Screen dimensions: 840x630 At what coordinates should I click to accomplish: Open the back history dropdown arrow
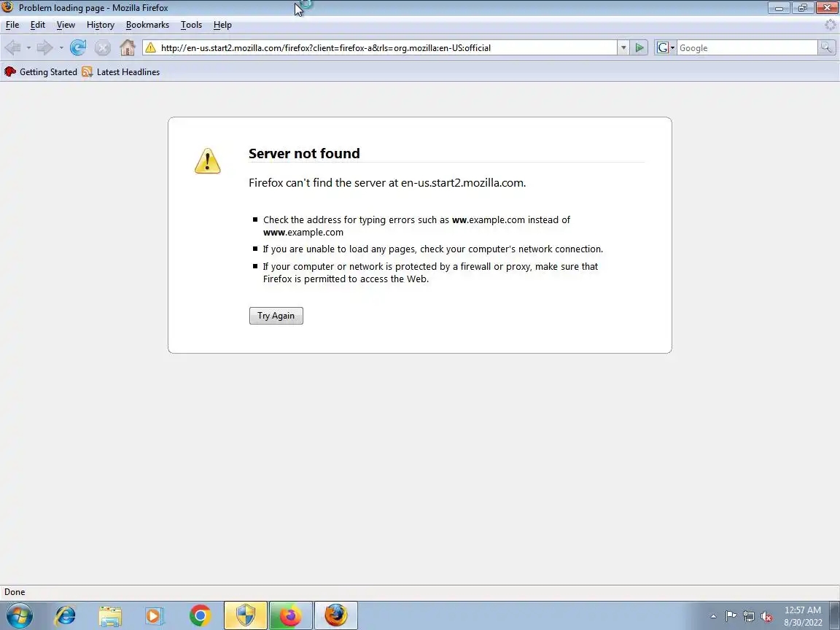(x=28, y=47)
